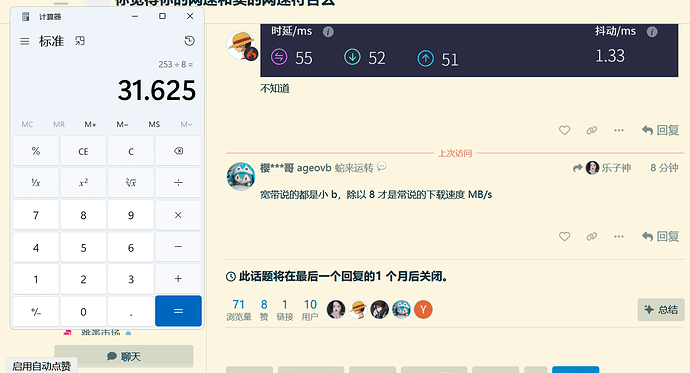Reply to ageovb's post with 回复

tap(660, 237)
